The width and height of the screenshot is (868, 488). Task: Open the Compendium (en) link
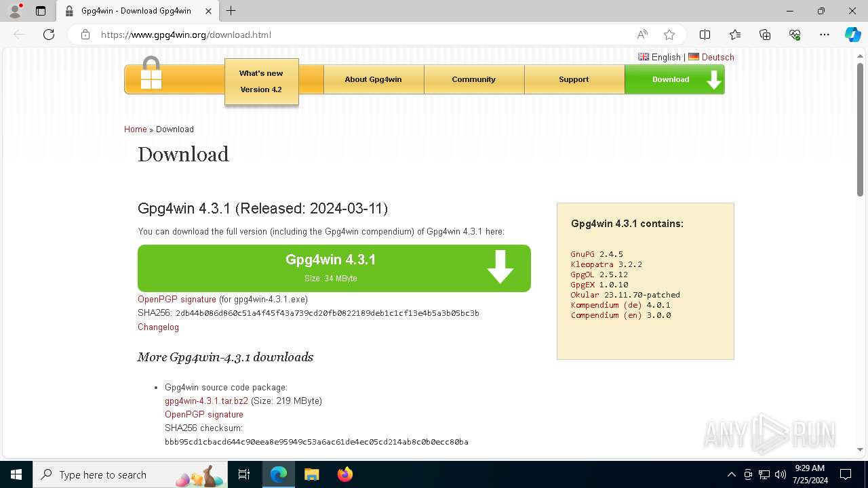(x=606, y=315)
